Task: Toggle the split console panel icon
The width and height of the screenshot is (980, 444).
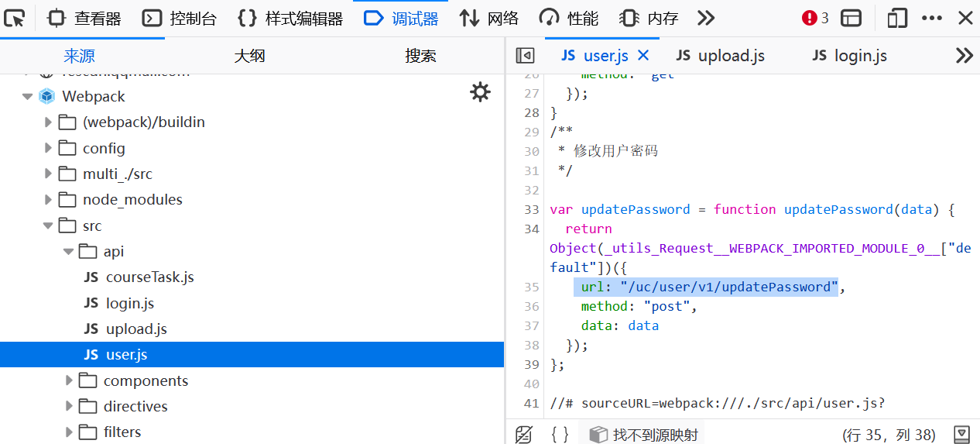Action: coord(852,19)
